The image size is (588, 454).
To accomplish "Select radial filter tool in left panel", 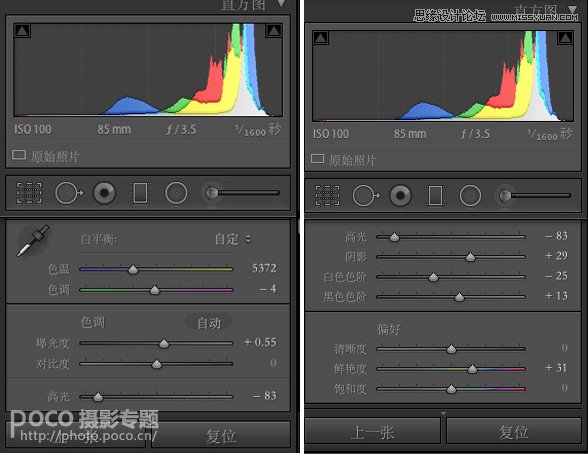I will pyautogui.click(x=176, y=193).
